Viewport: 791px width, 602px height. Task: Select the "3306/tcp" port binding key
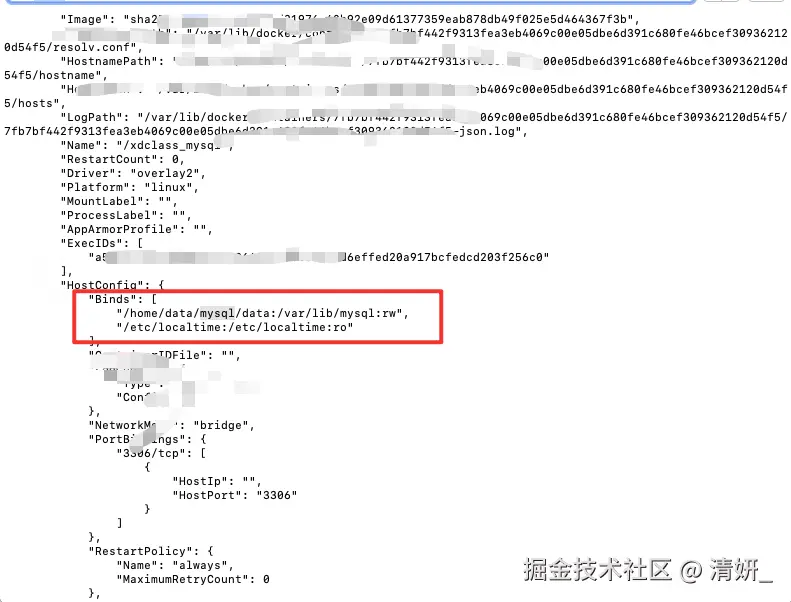click(x=151, y=453)
